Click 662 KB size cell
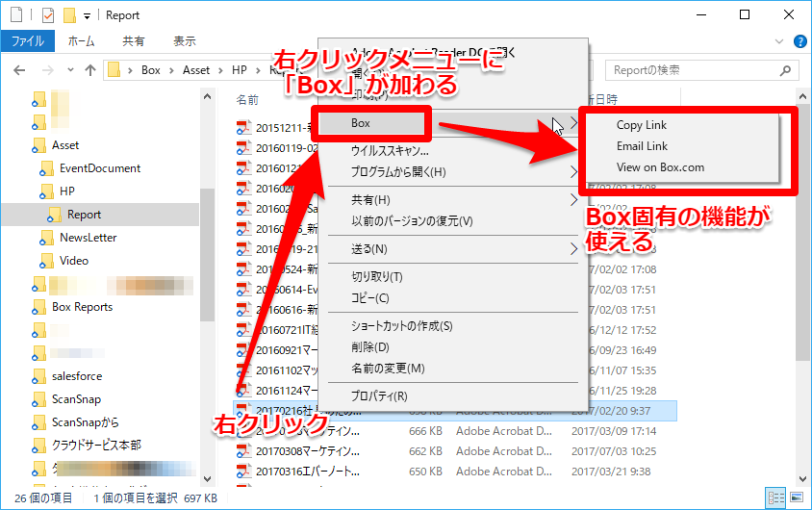 [425, 451]
